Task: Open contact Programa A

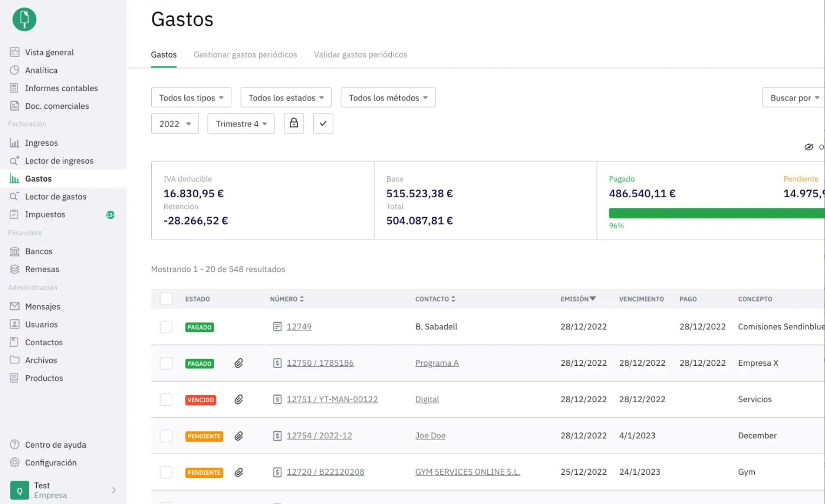Action: tap(437, 363)
